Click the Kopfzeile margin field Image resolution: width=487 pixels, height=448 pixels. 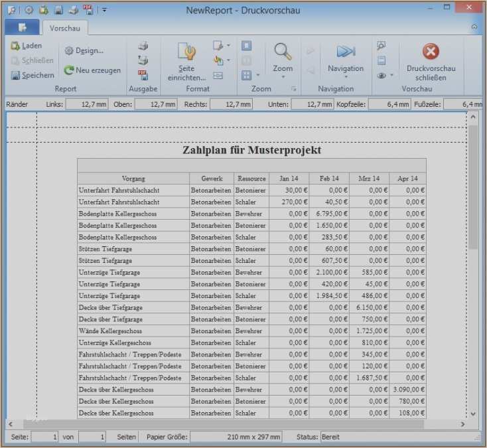click(389, 104)
